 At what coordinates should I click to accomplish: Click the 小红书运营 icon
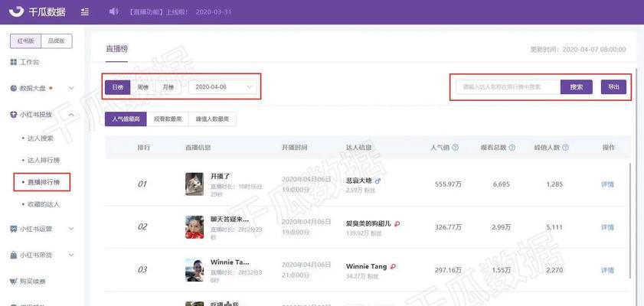pos(14,229)
